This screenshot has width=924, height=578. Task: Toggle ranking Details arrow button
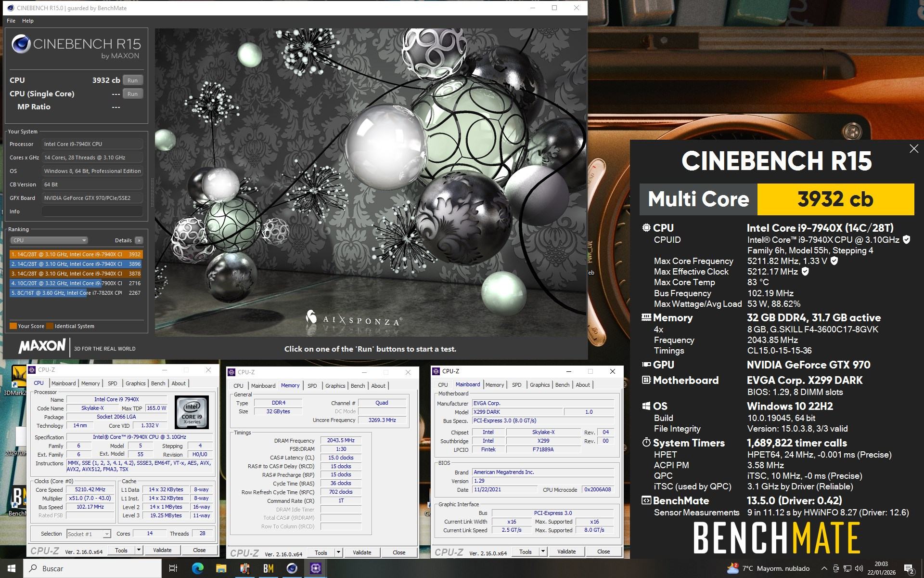(139, 240)
